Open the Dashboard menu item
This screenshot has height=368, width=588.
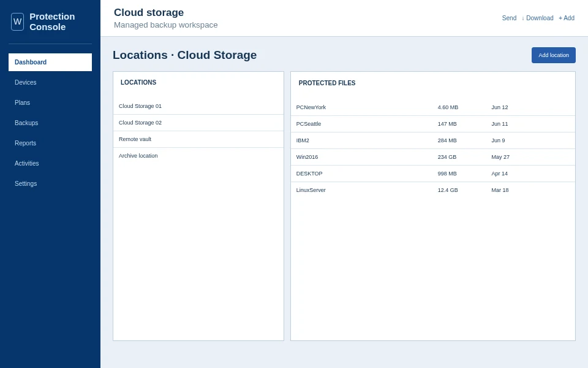(x=50, y=62)
